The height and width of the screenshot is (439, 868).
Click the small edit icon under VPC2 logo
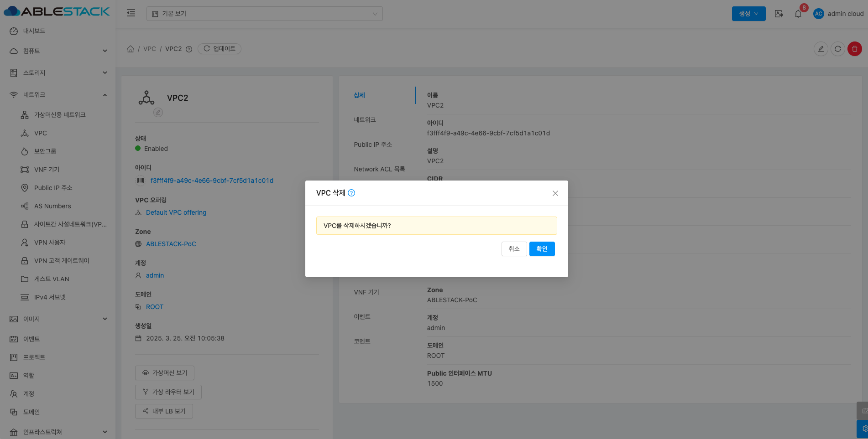[x=158, y=112]
